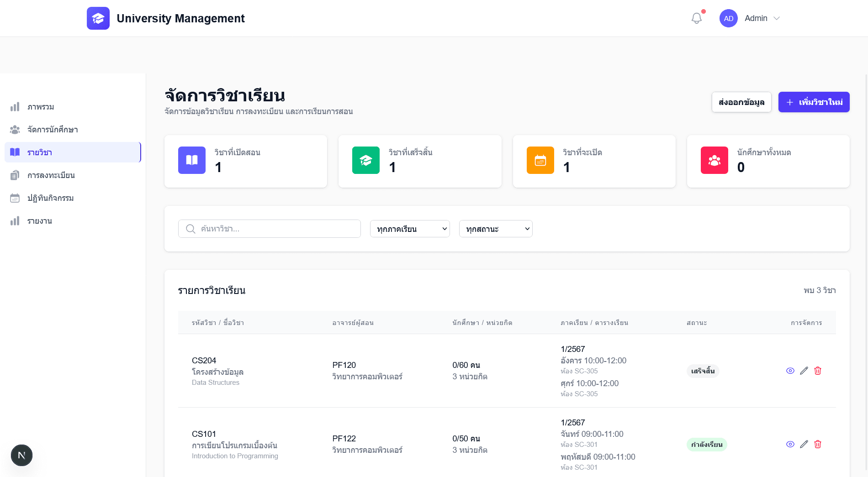Open the edit pencil icon for CS204
Screen dimensions: 868x477
pyautogui.click(x=804, y=371)
